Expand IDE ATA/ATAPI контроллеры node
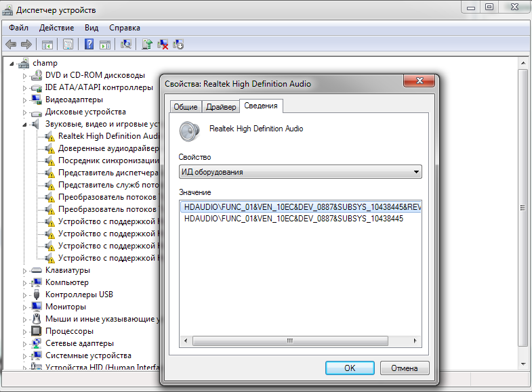The width and height of the screenshot is (532, 392). [24, 88]
